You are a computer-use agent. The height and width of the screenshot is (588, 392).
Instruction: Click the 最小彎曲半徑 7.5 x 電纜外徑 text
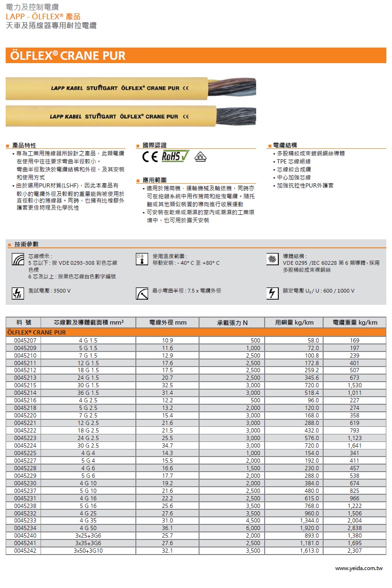[187, 291]
